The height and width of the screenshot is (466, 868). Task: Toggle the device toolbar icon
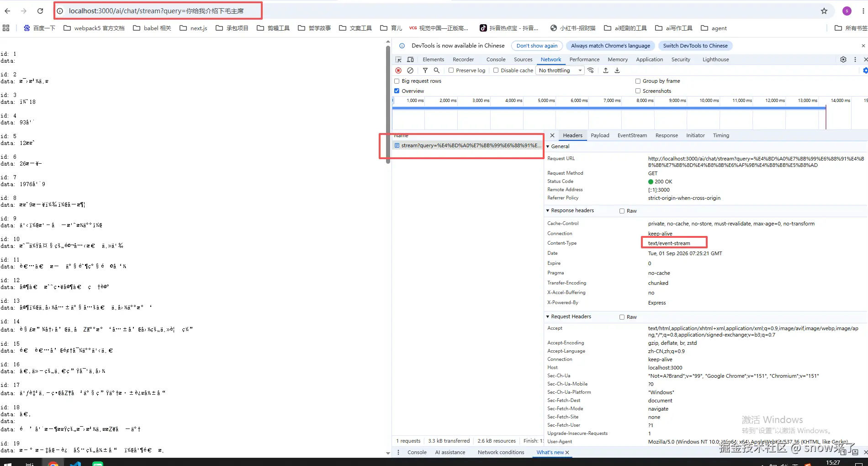click(410, 59)
